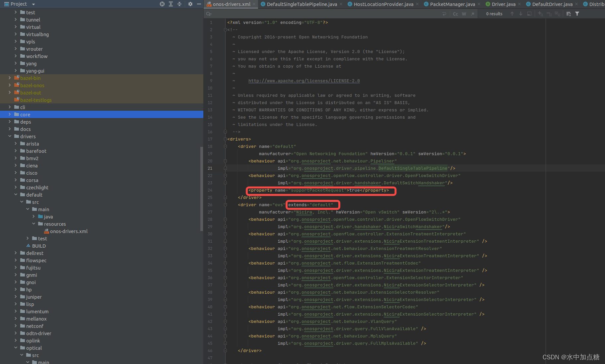
Task: Click the new line search icon
Action: point(444,14)
